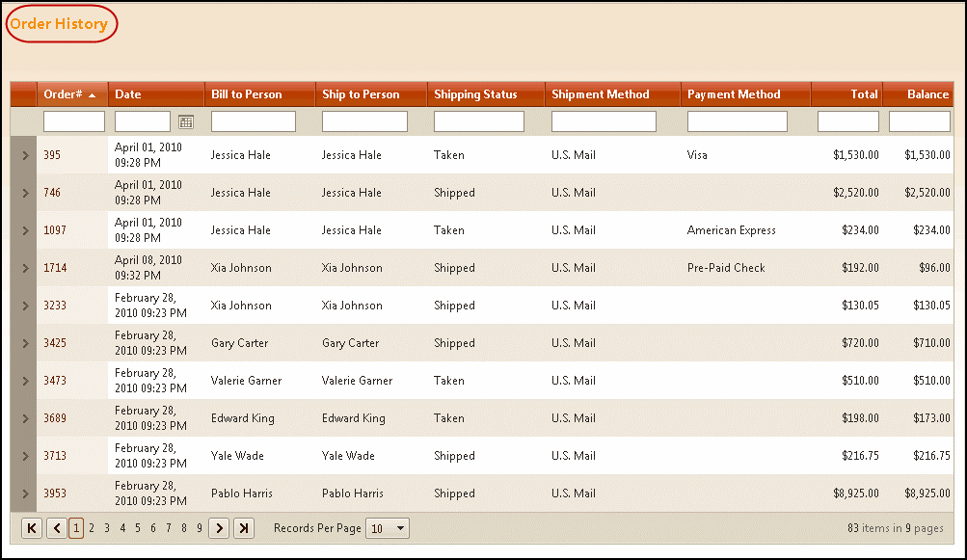Open the Records Per Page dropdown
This screenshot has height=560, width=967.
(388, 528)
